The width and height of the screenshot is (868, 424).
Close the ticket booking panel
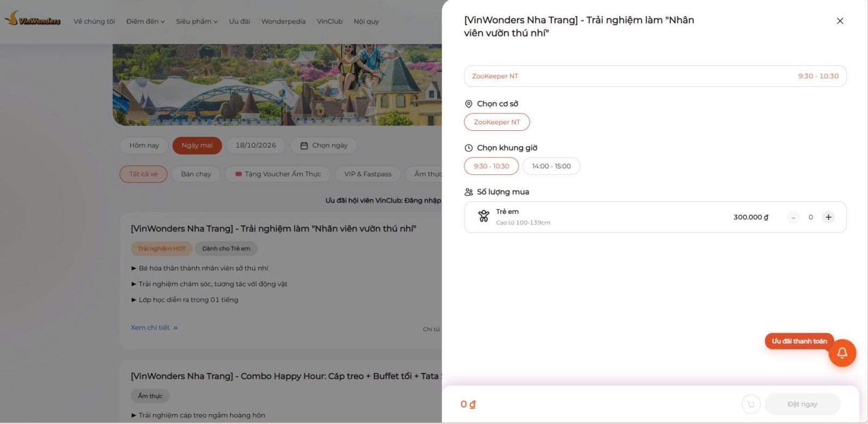click(840, 21)
